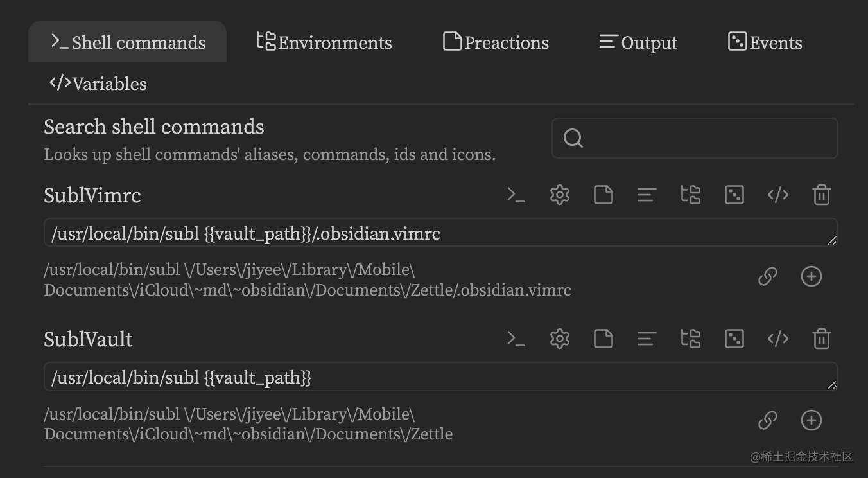Image resolution: width=868 pixels, height=478 pixels.
Task: Open the Preactions tab
Action: click(496, 42)
